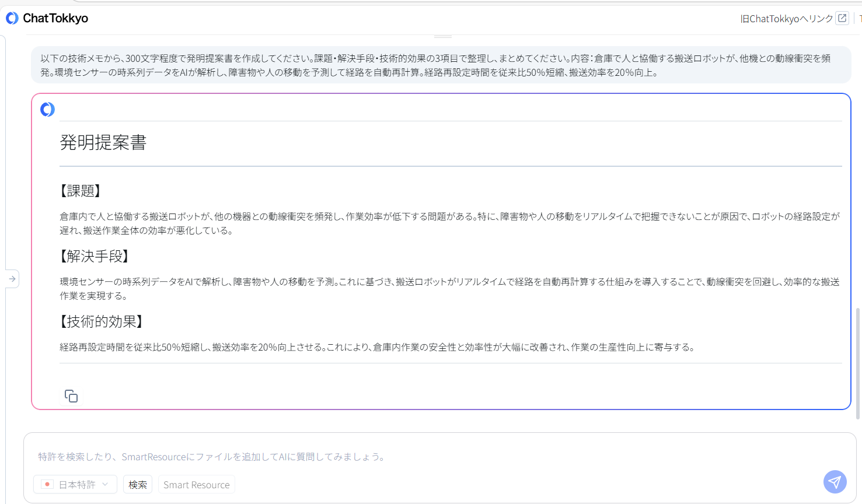Screen dimensions: 862x504
Task: Click the user prompt message bubble
Action: (441, 65)
